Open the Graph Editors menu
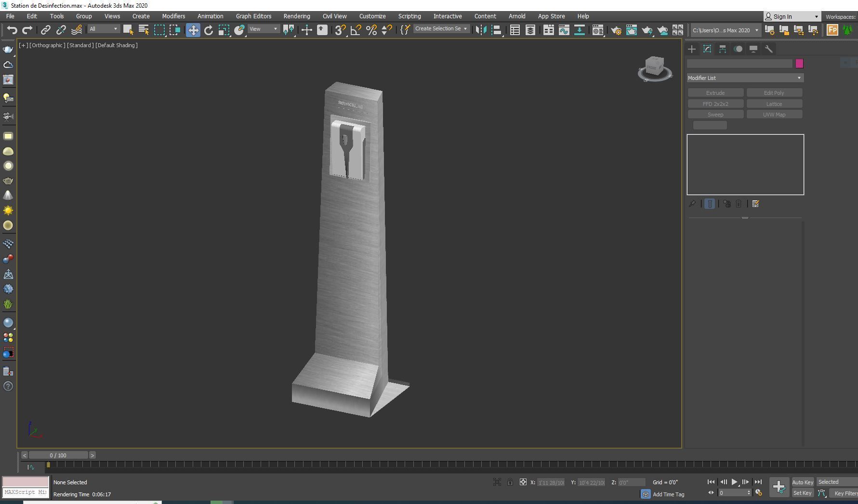 tap(253, 16)
